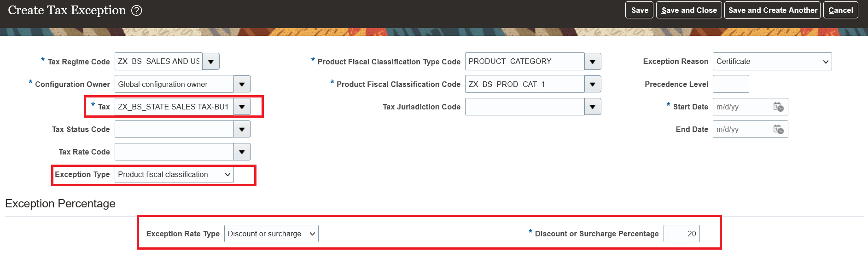Expand the Tax Status Code list
The width and height of the screenshot is (868, 263).
click(x=242, y=129)
